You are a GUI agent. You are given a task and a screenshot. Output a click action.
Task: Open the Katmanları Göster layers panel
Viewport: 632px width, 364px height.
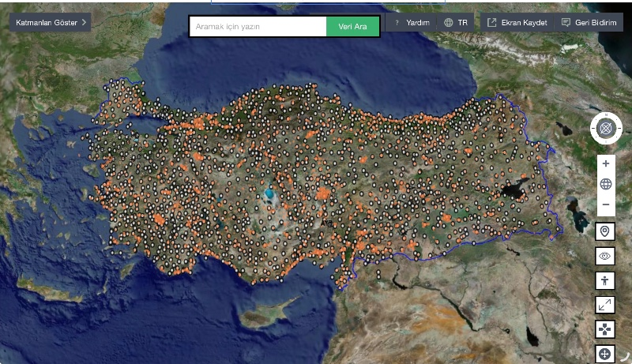[x=50, y=23]
